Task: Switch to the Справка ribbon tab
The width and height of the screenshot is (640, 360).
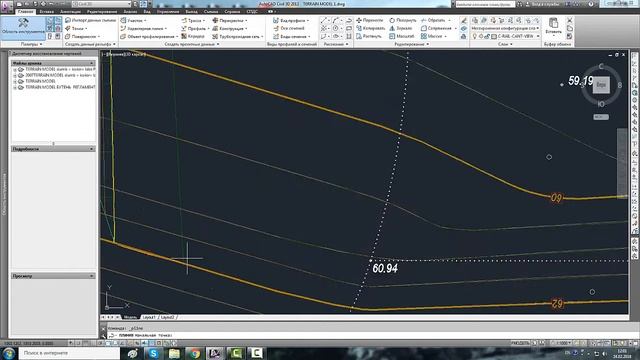Action: (x=232, y=11)
